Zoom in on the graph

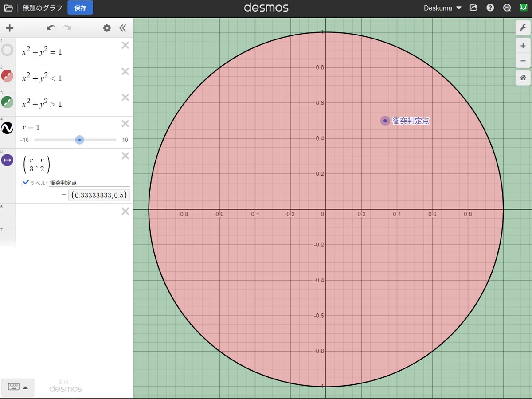coord(523,46)
